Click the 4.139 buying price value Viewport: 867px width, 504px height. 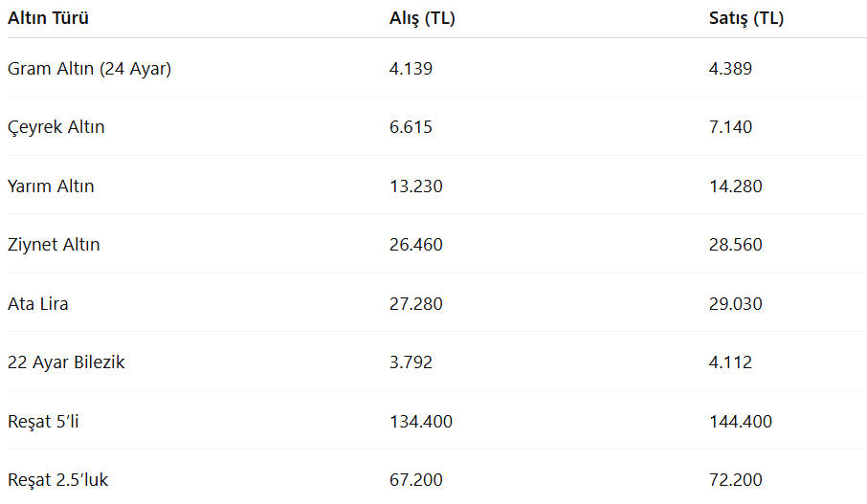click(411, 69)
